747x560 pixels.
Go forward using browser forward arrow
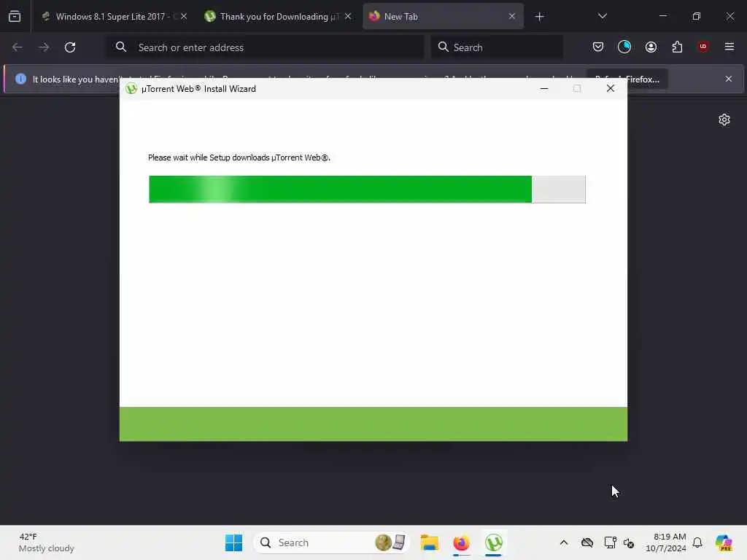coord(44,47)
